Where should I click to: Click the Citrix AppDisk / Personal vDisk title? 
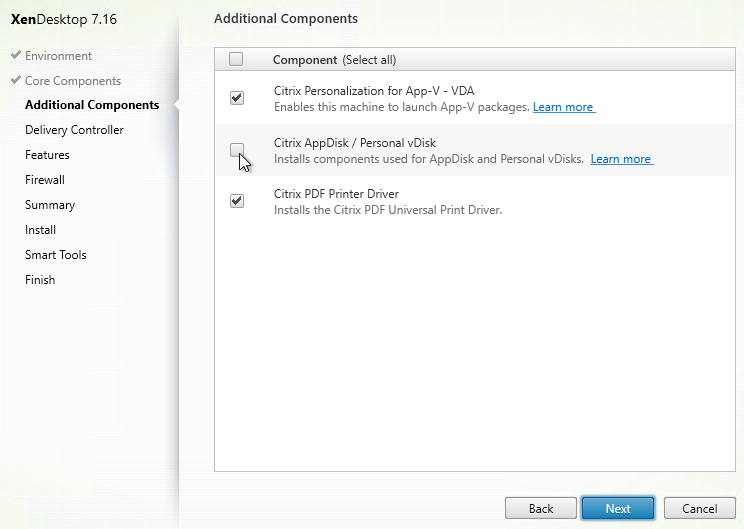354,143
